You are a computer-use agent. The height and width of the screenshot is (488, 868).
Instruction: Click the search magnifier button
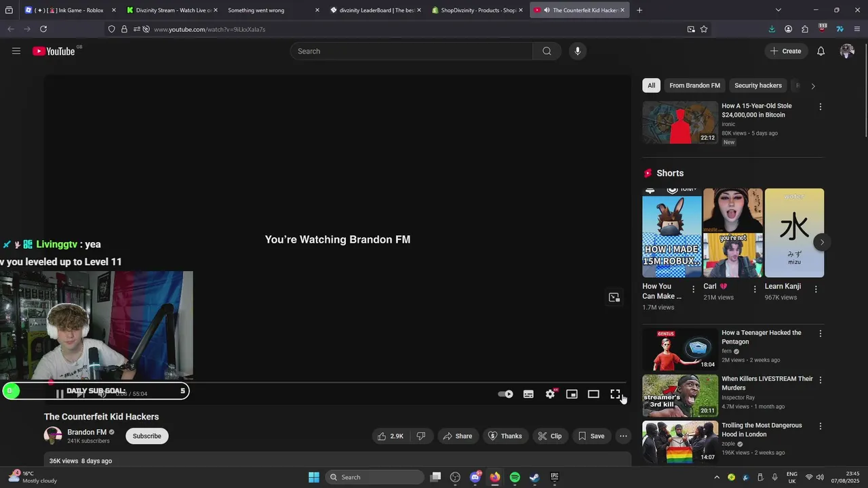click(547, 51)
